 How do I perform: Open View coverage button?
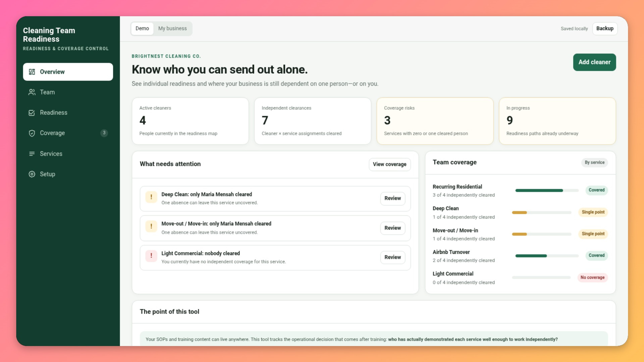coord(389,164)
